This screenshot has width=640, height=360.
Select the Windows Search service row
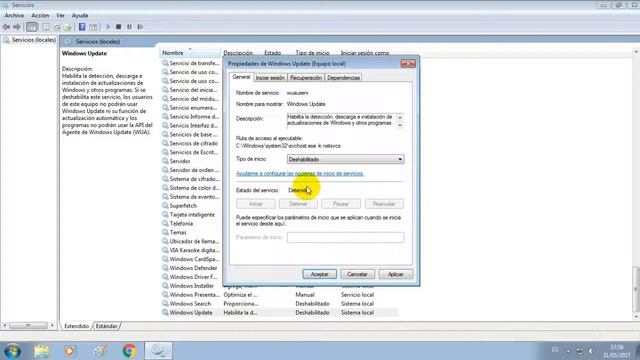click(279, 304)
